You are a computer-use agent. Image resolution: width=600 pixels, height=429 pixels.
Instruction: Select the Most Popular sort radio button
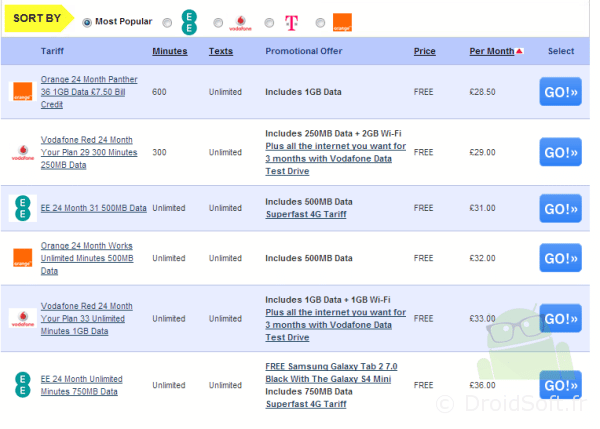click(87, 23)
